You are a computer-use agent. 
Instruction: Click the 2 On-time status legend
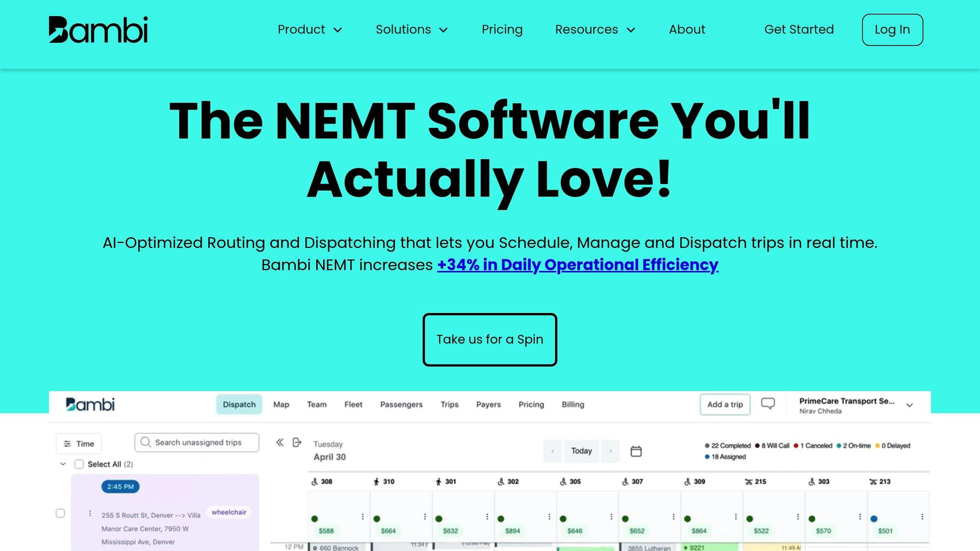(853, 446)
